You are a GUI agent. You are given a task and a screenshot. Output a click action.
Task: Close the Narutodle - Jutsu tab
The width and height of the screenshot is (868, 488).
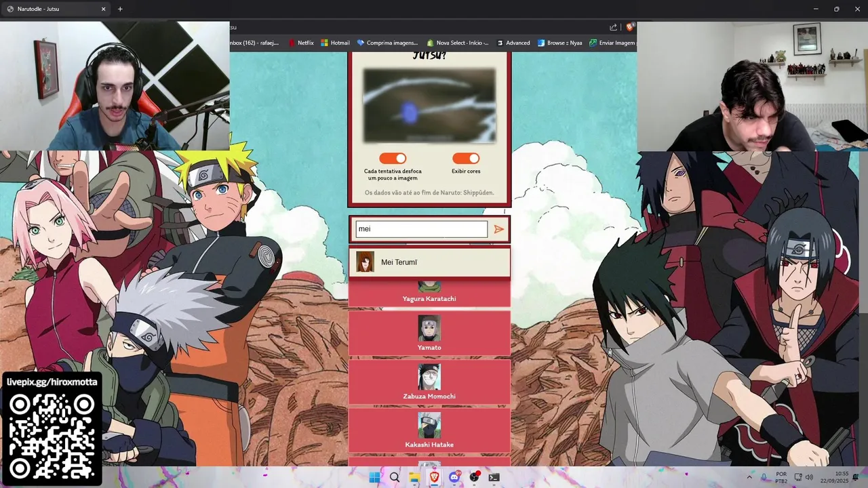104,9
